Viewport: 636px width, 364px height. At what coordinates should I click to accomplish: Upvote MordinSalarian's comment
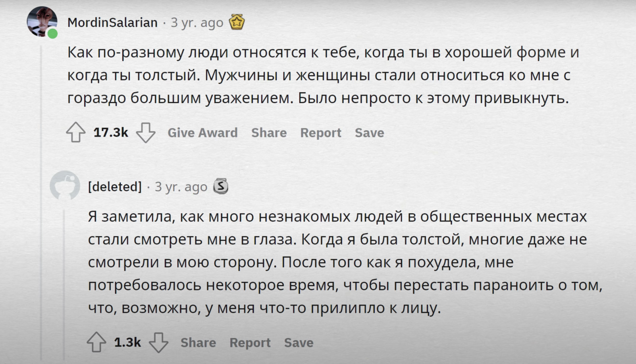point(75,132)
